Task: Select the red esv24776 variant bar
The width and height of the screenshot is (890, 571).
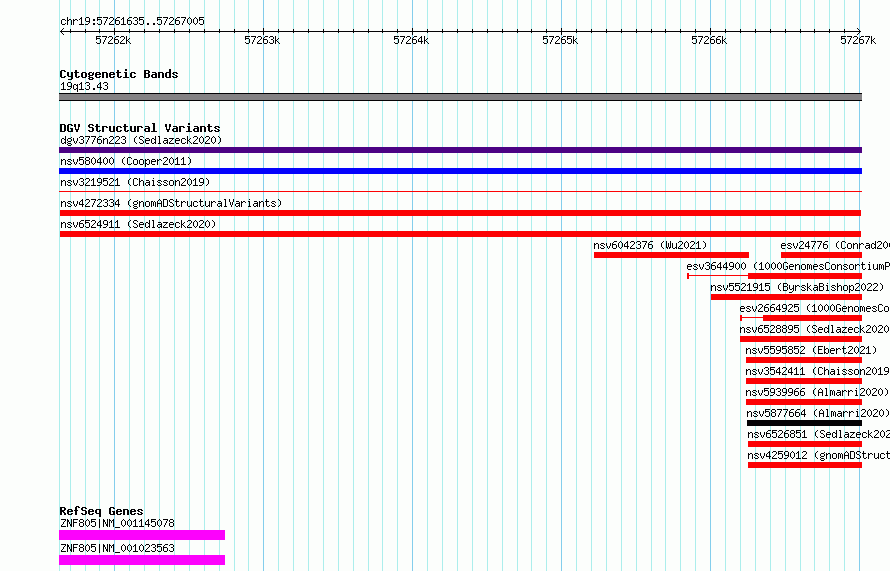Action: tap(821, 255)
